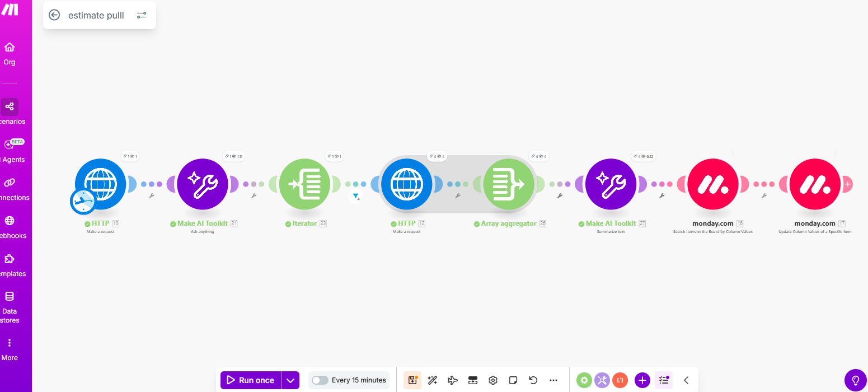Select the Make AI Toolkit Ask anything module
This screenshot has width=868, height=392.
[x=203, y=184]
